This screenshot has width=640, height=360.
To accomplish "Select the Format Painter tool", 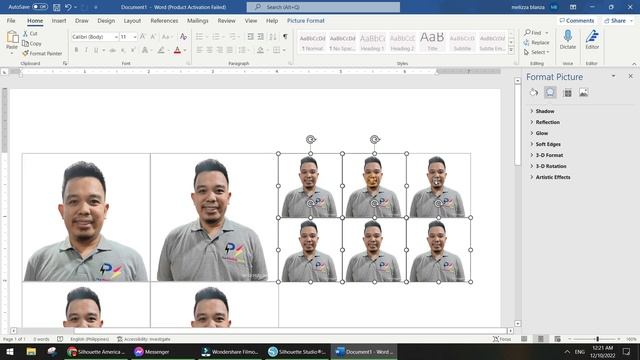I will tap(42, 53).
